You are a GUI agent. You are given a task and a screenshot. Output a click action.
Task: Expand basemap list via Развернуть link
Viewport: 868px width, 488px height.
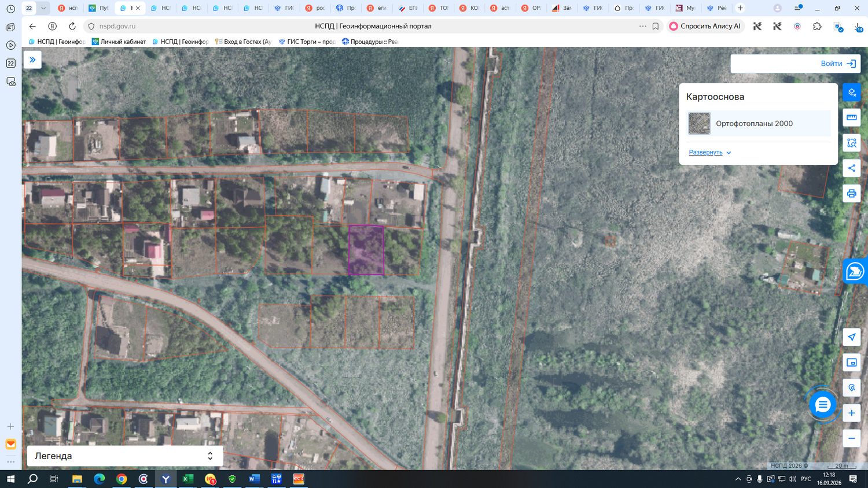(710, 153)
